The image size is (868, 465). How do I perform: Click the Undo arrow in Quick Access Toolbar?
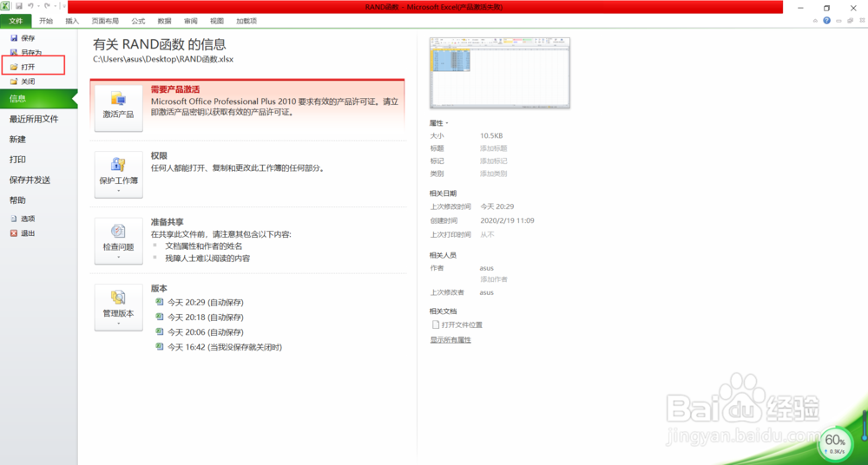point(31,6)
